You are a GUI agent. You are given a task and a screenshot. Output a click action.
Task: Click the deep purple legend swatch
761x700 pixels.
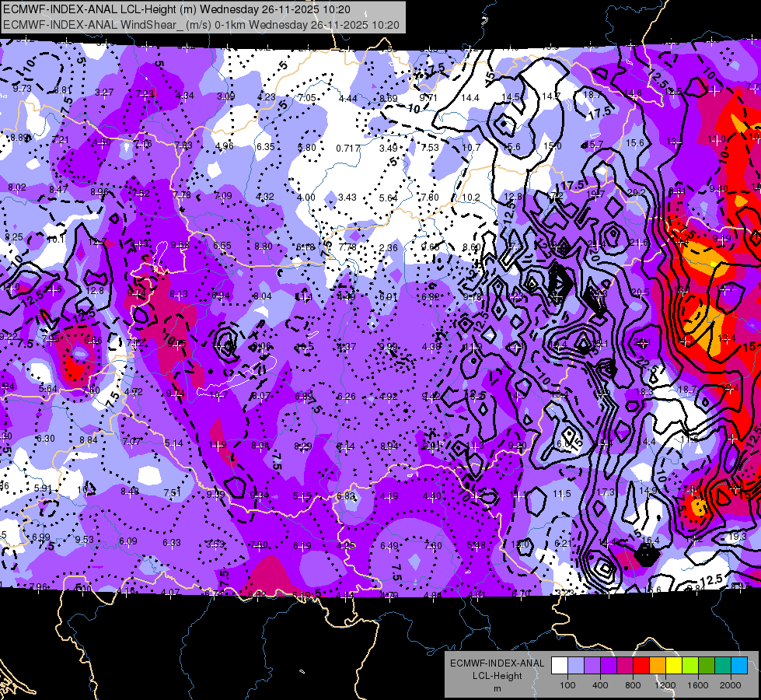pyautogui.click(x=609, y=666)
